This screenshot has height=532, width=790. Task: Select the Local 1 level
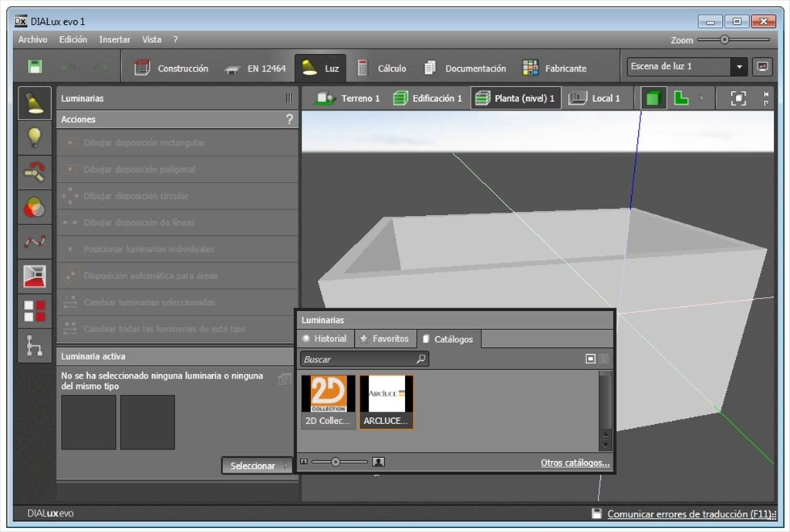coord(594,98)
